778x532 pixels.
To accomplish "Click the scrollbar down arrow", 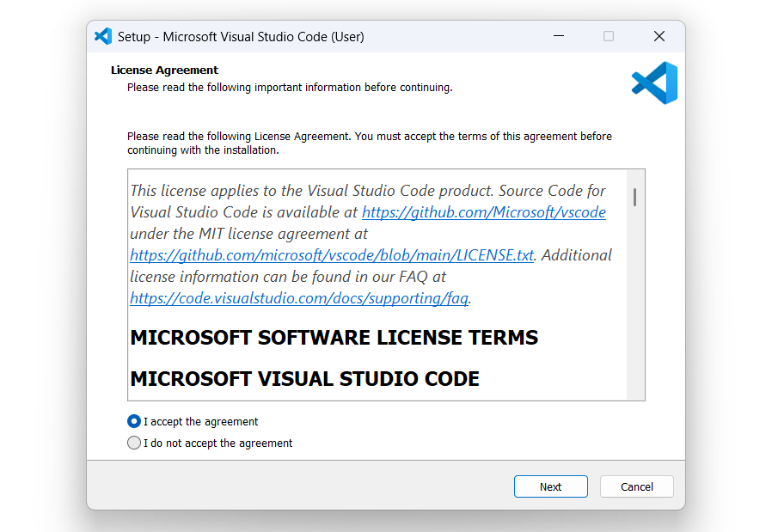I will click(635, 394).
